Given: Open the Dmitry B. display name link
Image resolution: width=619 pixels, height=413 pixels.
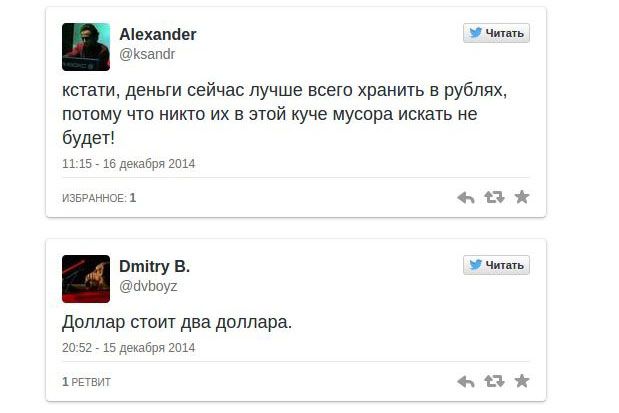Looking at the screenshot, I should point(154,266).
